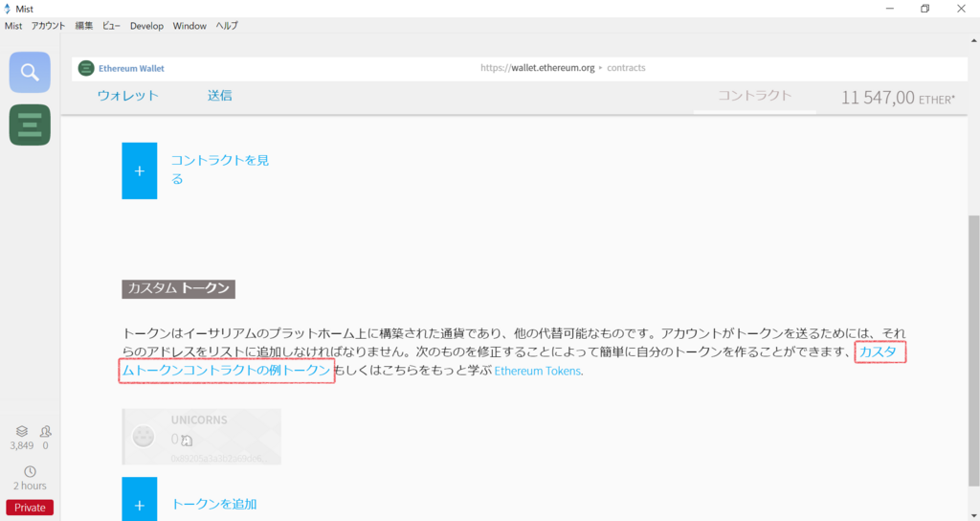Open the Develop menu
This screenshot has height=521, width=980.
click(x=146, y=26)
